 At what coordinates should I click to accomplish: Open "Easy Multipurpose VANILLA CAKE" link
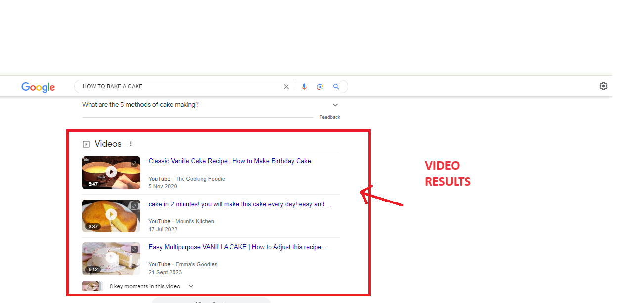238,247
